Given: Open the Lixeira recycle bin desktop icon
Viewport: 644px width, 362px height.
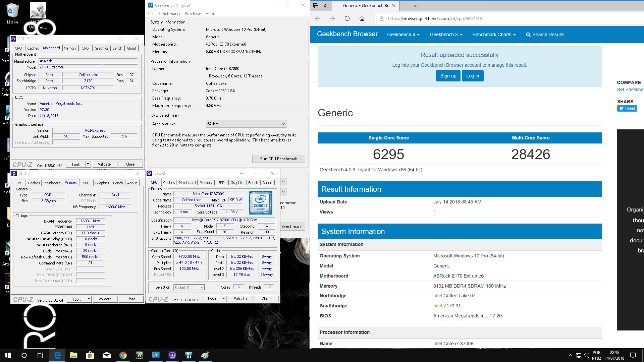Looking at the screenshot, I should click(12, 14).
